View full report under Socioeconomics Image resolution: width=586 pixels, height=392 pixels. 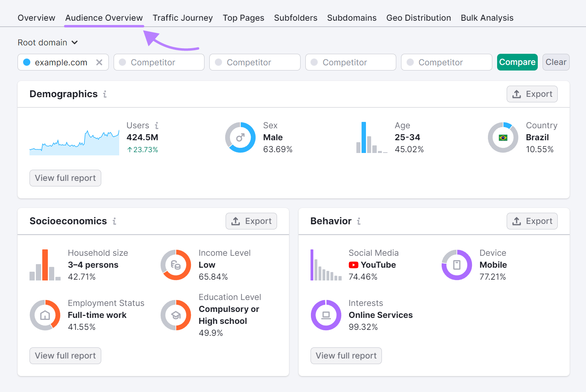[65, 355]
